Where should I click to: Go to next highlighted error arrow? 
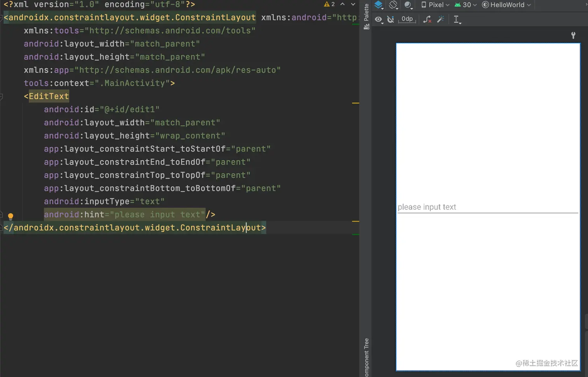[353, 4]
